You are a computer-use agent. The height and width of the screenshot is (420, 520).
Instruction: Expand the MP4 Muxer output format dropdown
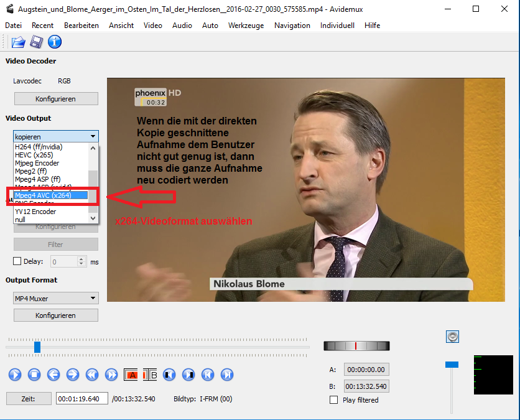[56, 299]
